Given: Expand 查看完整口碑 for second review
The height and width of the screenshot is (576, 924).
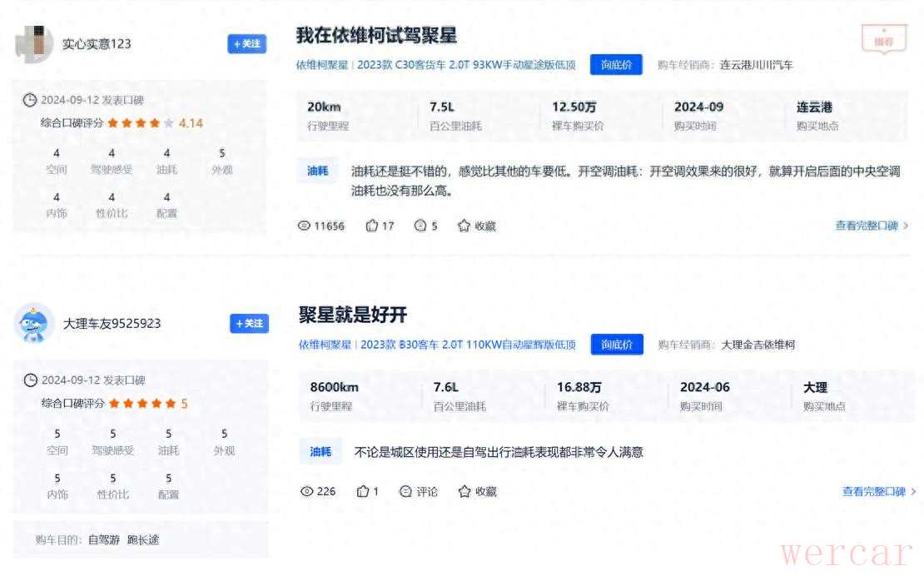Looking at the screenshot, I should [x=878, y=491].
